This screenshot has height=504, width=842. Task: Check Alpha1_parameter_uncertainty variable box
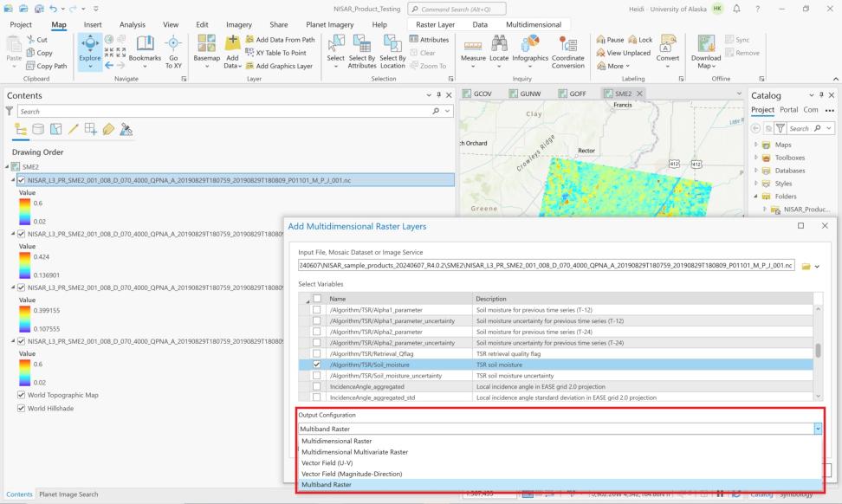pyautogui.click(x=317, y=321)
